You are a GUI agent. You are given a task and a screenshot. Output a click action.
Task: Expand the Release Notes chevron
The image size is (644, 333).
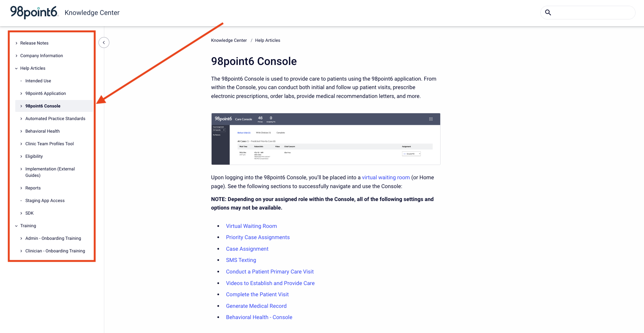click(x=16, y=43)
